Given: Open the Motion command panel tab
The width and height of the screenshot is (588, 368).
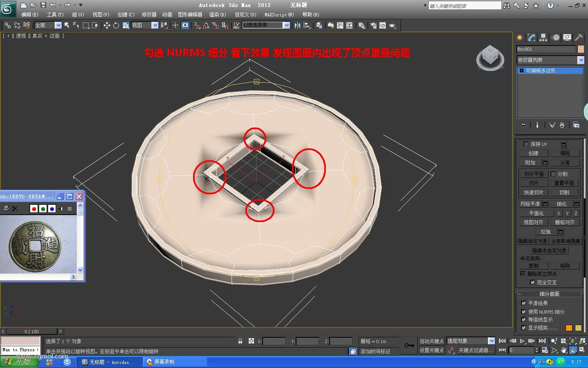Looking at the screenshot, I should [x=555, y=38].
